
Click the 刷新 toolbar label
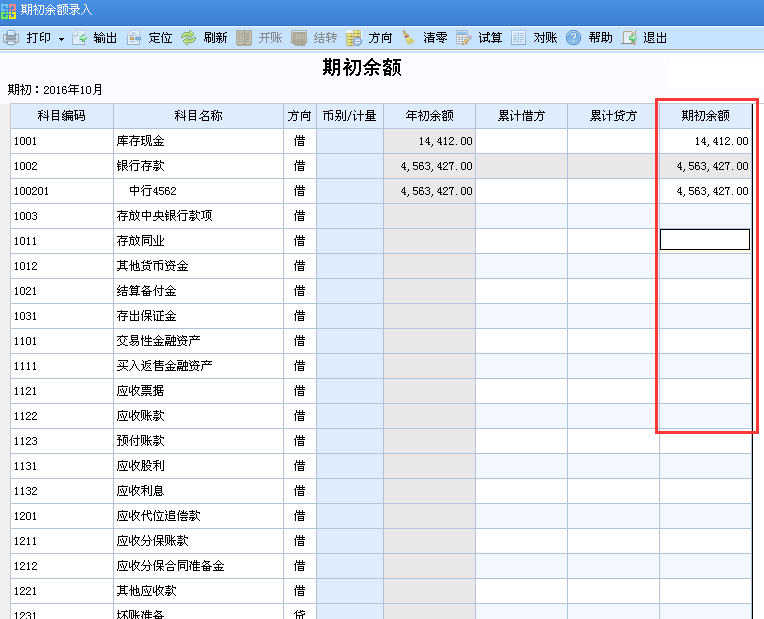coord(215,38)
